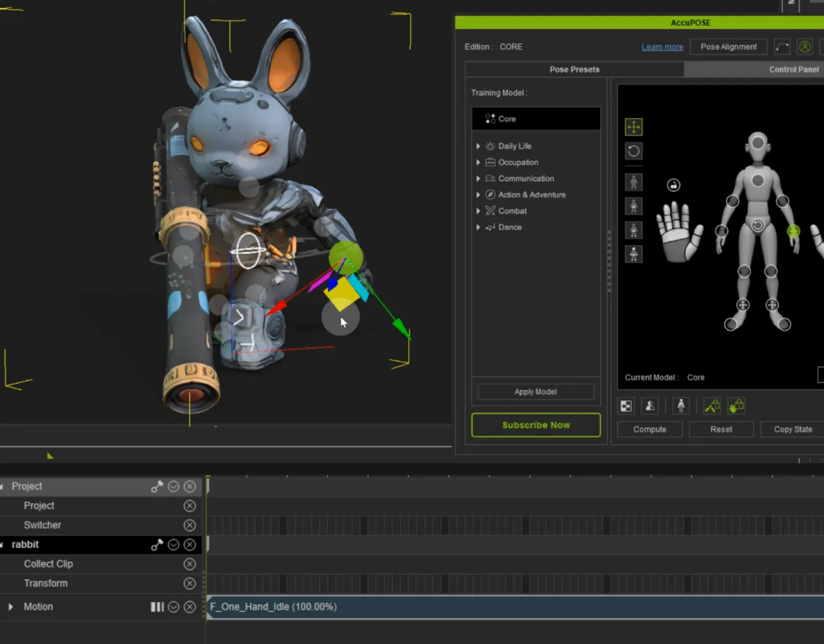Select the highlighted left hand joint on dummy
The width and height of the screenshot is (824, 644).
click(x=793, y=230)
